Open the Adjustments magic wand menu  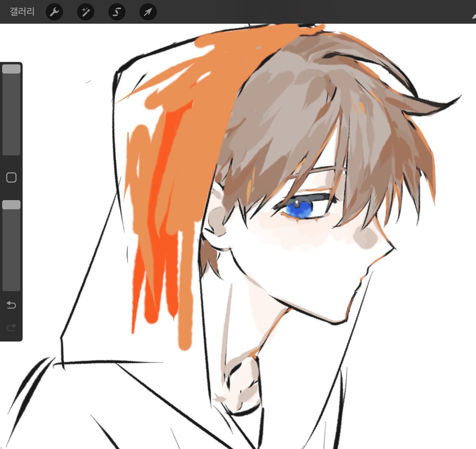(85, 12)
